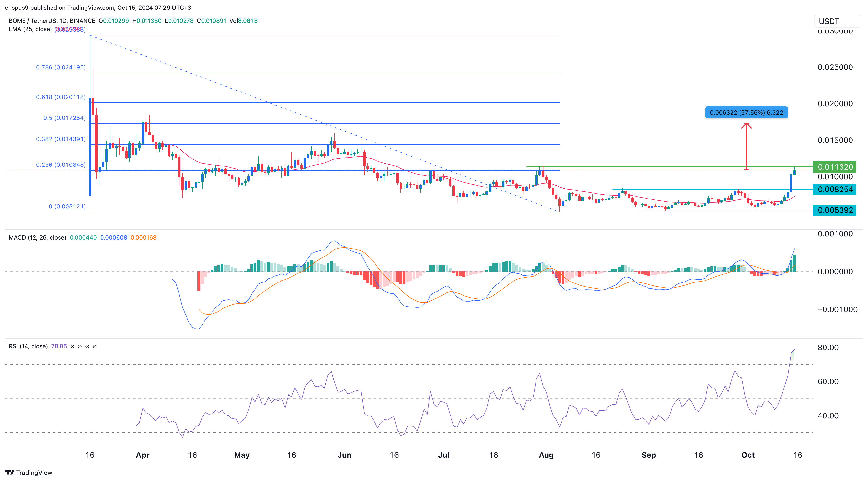868x481 pixels.
Task: Click the May label on time axis
Action: 242,455
